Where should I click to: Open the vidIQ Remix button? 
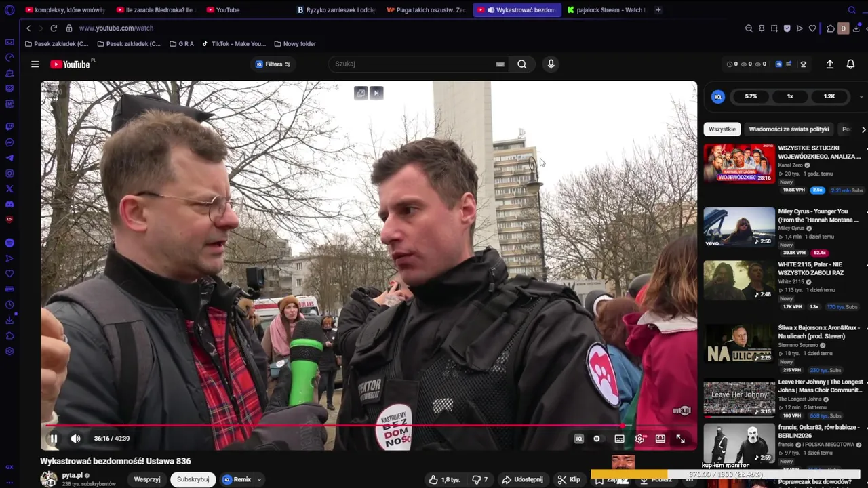237,479
